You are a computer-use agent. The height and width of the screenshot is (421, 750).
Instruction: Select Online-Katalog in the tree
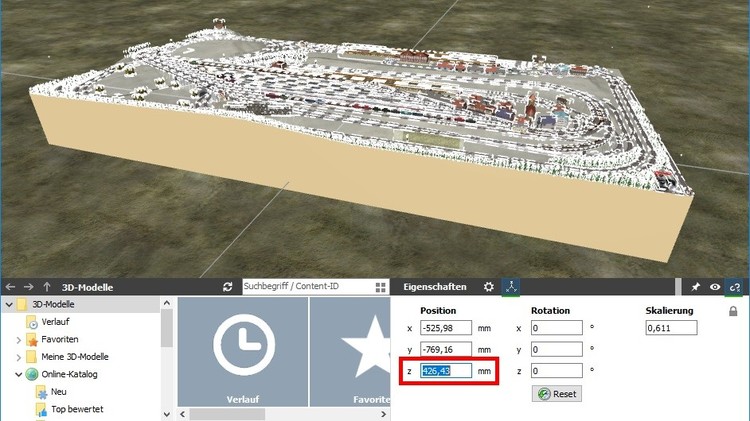pyautogui.click(x=69, y=374)
